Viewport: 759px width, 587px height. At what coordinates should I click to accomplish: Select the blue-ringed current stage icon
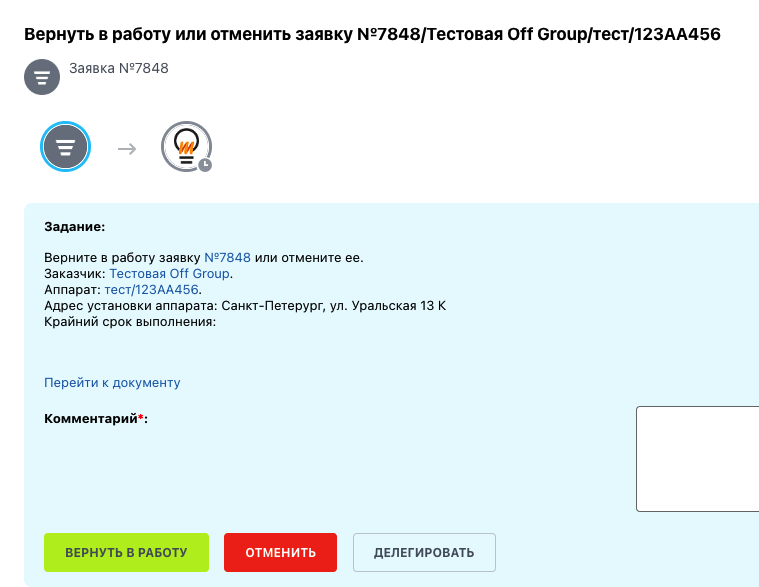65,147
